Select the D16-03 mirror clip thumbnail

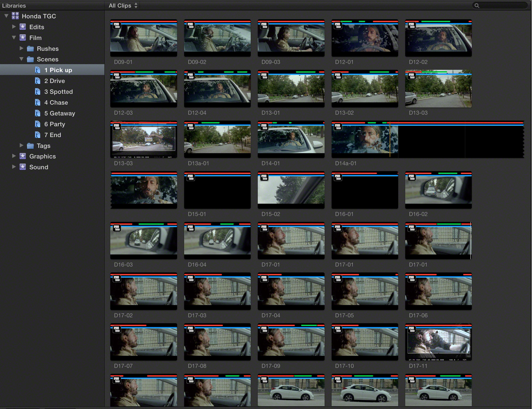(x=144, y=241)
